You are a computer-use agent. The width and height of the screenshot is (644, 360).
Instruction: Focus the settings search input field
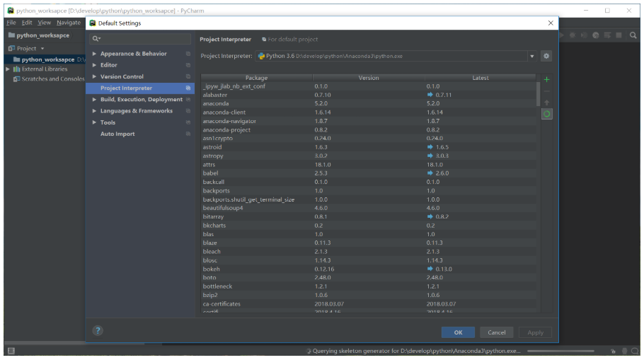140,39
